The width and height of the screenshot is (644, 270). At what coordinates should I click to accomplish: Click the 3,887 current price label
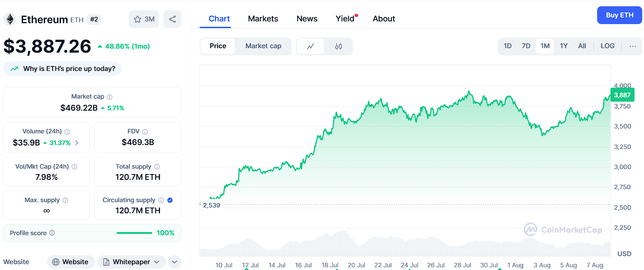[622, 95]
